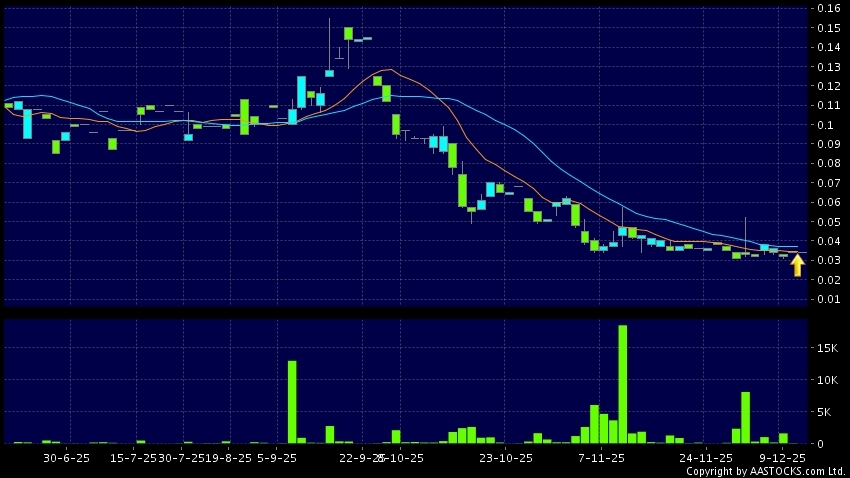
Task: Open the AASTOCKS.com copyright text
Action: pos(765,471)
